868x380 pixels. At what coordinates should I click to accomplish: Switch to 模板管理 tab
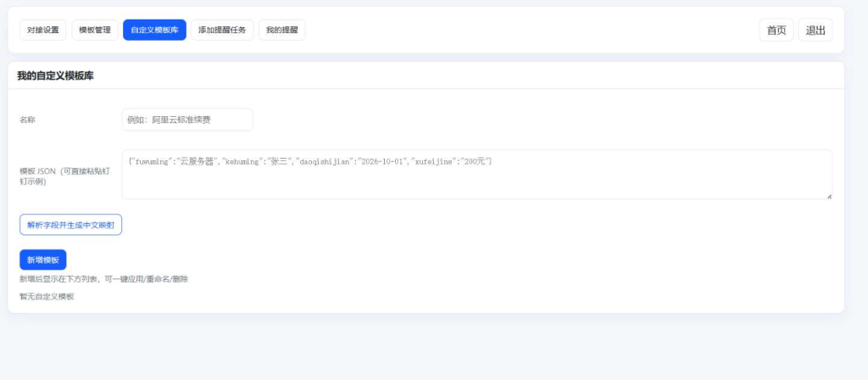(x=95, y=30)
